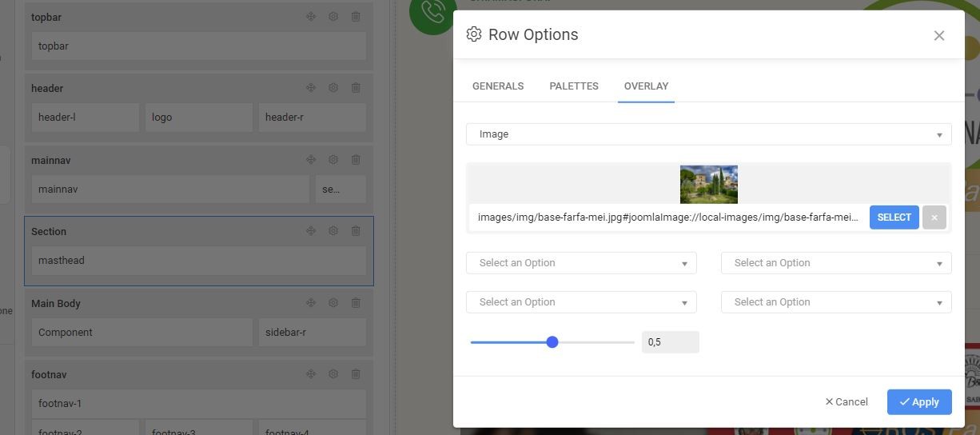Apply the row options changes
The width and height of the screenshot is (980, 435).
918,402
